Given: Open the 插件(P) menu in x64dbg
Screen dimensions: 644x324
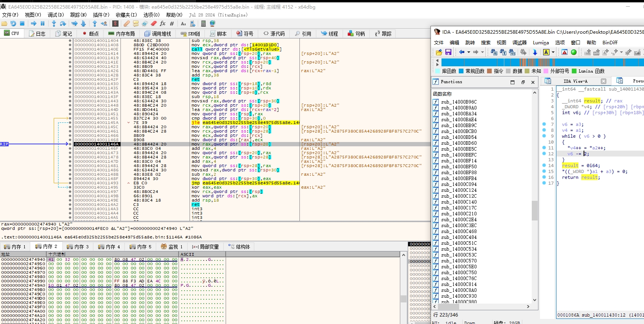Looking at the screenshot, I should point(101,15).
